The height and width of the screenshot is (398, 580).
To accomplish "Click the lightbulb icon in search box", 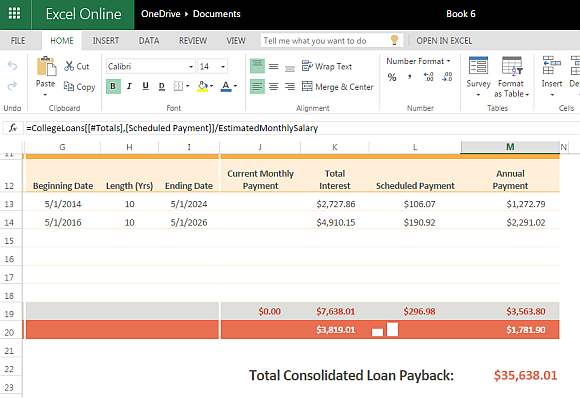I will coord(394,40).
